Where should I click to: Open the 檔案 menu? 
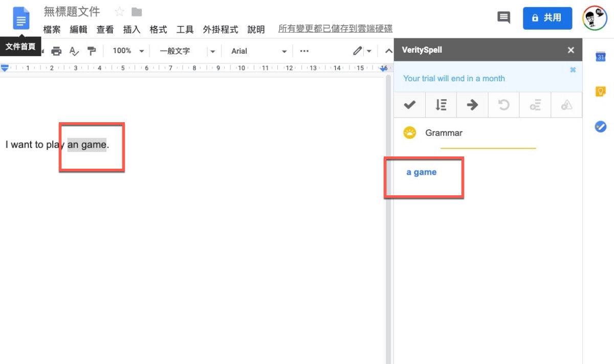click(x=52, y=29)
